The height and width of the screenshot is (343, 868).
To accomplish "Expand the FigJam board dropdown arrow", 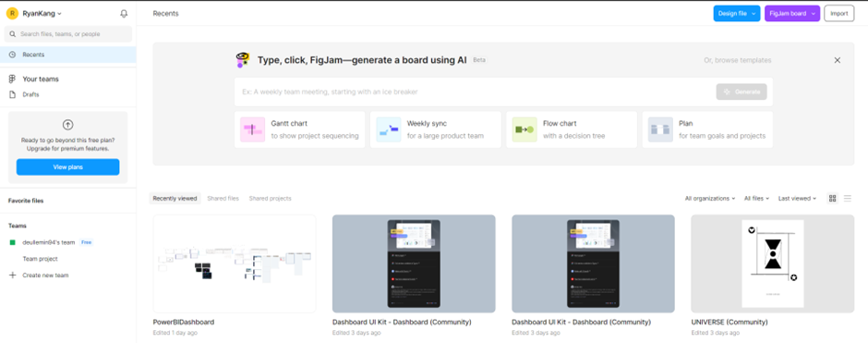I will [813, 14].
